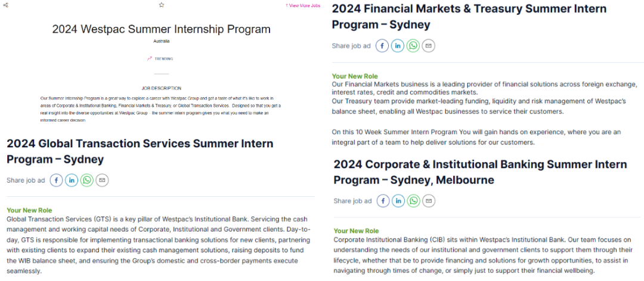Open 2024 Global Transaction Services Summer Intern heading
Image resolution: width=644 pixels, height=281 pixels.
140,151
